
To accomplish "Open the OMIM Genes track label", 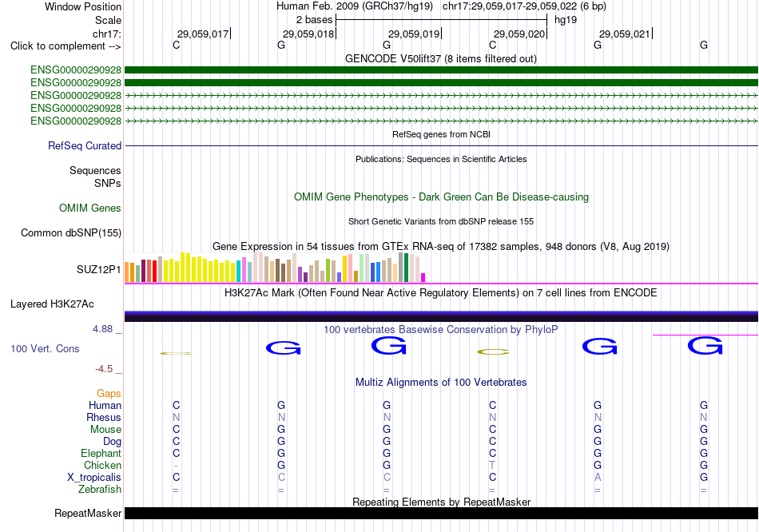I will (89, 208).
